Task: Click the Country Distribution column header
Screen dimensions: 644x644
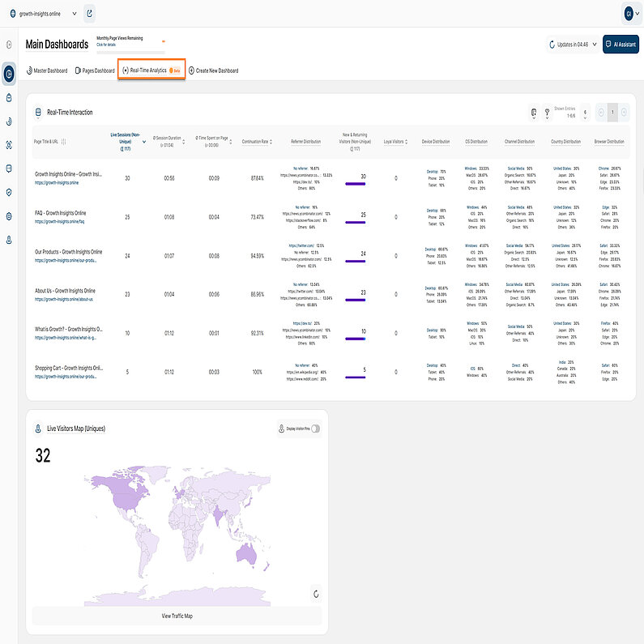Action: pos(565,142)
